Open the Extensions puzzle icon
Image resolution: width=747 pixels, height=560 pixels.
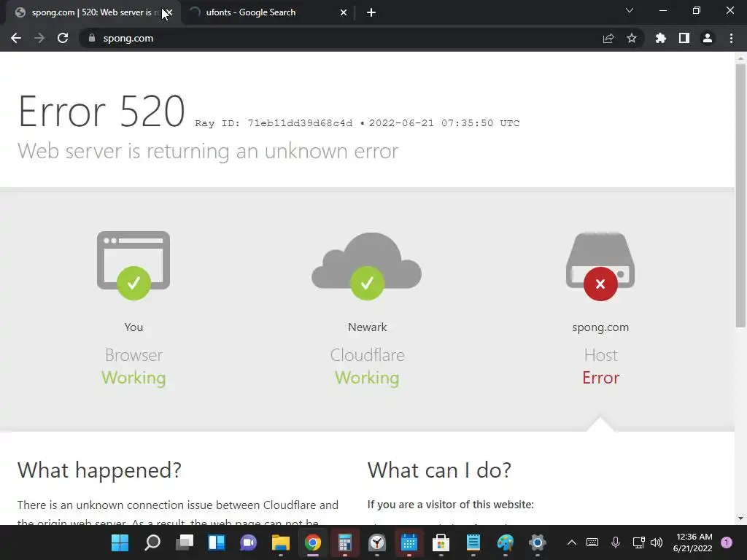pyautogui.click(x=661, y=38)
